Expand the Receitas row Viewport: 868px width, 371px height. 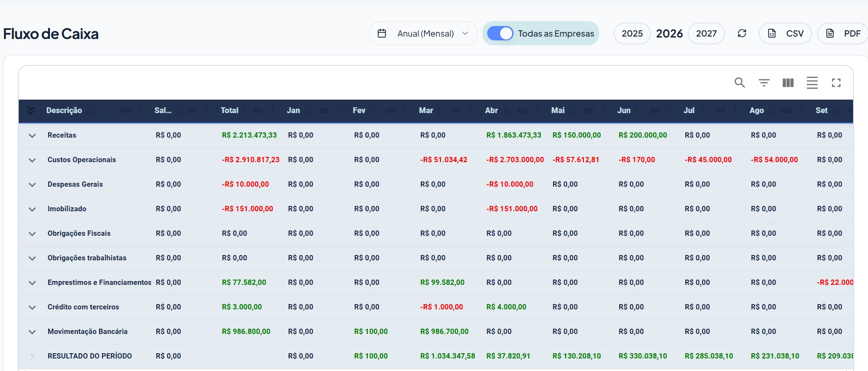click(x=32, y=136)
